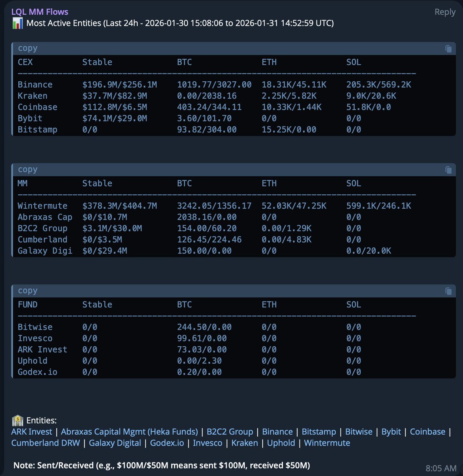This screenshot has width=463, height=476.
Task: Copy the CEX table code block
Action: tap(448, 49)
